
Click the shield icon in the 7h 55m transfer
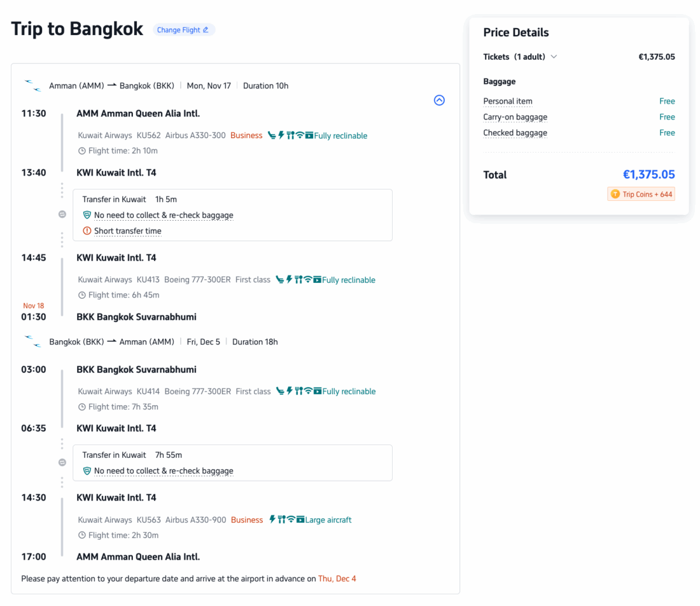pos(87,471)
